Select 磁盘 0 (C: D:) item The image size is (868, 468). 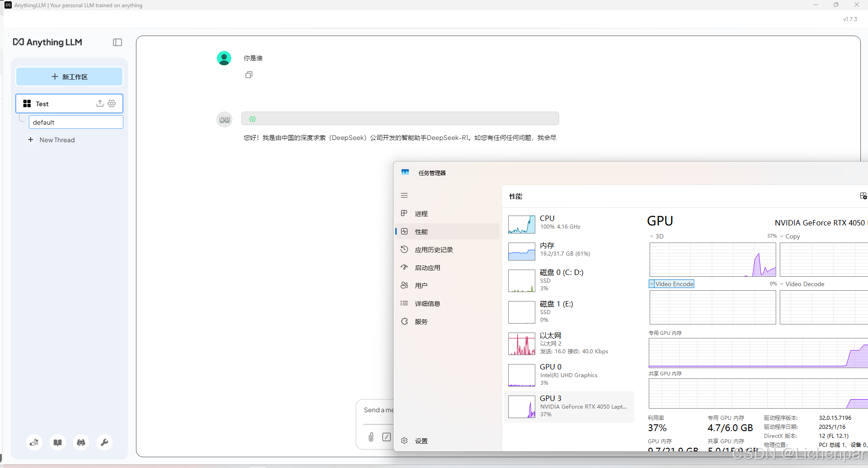tap(569, 280)
